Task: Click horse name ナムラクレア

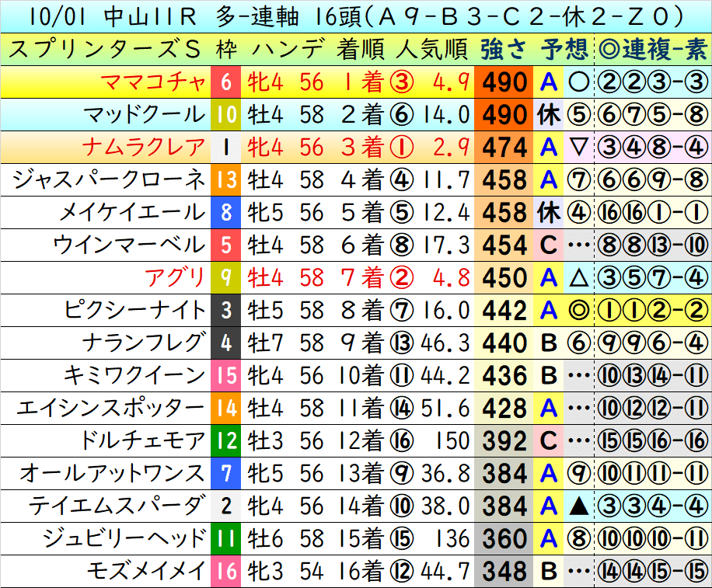Action: pyautogui.click(x=145, y=148)
